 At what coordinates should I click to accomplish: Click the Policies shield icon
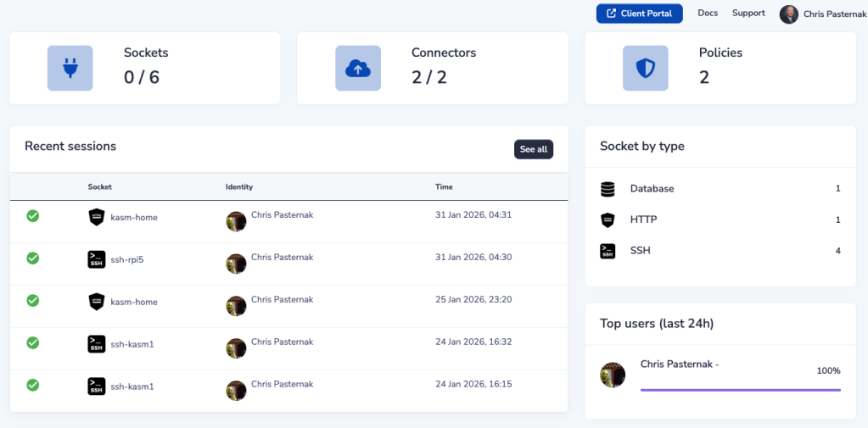(646, 69)
